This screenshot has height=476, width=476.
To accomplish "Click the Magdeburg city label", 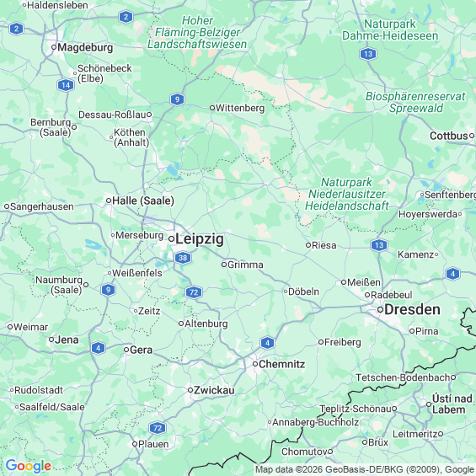I will point(85,47).
